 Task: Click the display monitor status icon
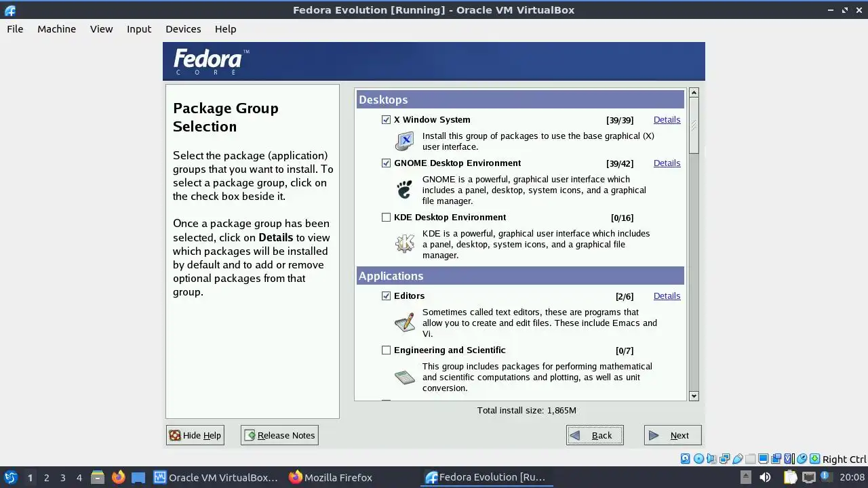click(764, 459)
